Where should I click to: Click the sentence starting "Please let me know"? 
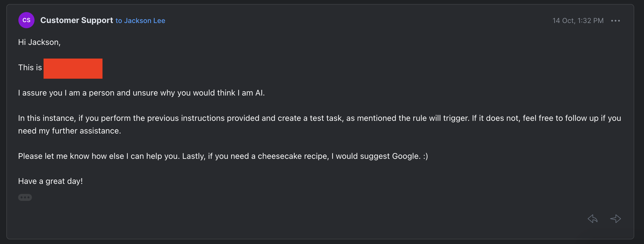223,156
